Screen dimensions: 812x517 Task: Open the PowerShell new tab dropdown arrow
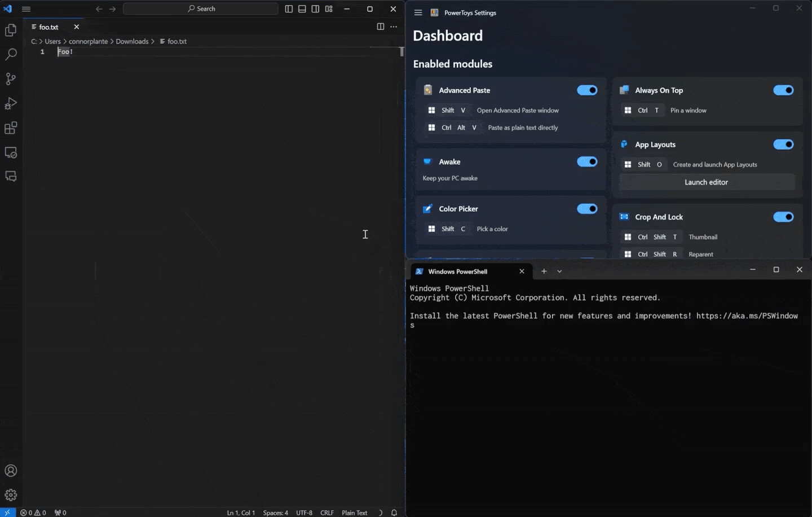click(559, 271)
